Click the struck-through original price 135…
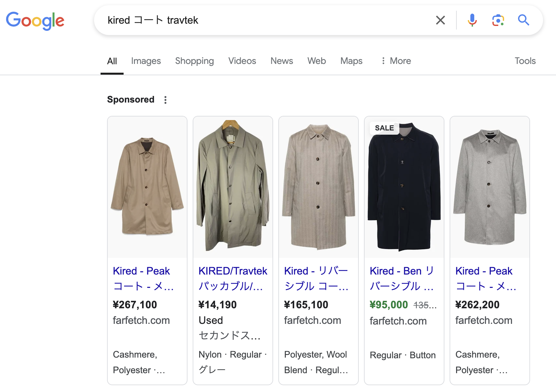The height and width of the screenshot is (392, 556). click(425, 305)
